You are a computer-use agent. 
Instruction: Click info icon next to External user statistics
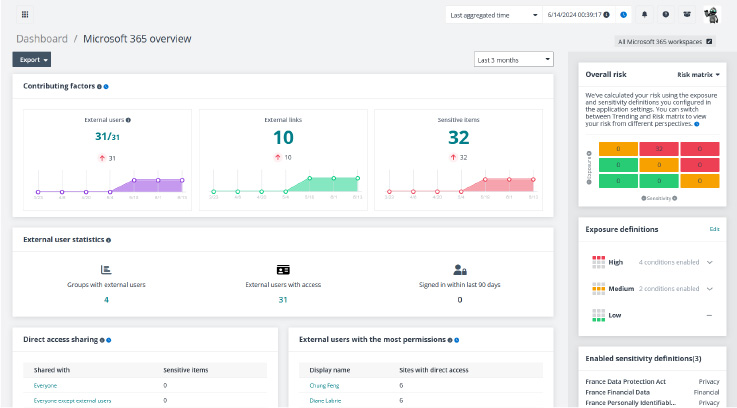(x=109, y=240)
